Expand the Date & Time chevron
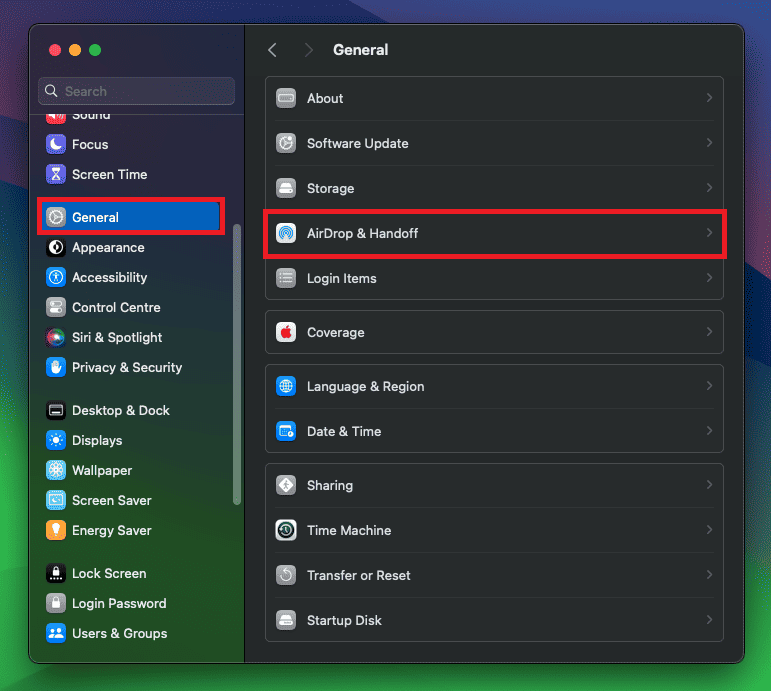Image resolution: width=771 pixels, height=691 pixels. [709, 431]
